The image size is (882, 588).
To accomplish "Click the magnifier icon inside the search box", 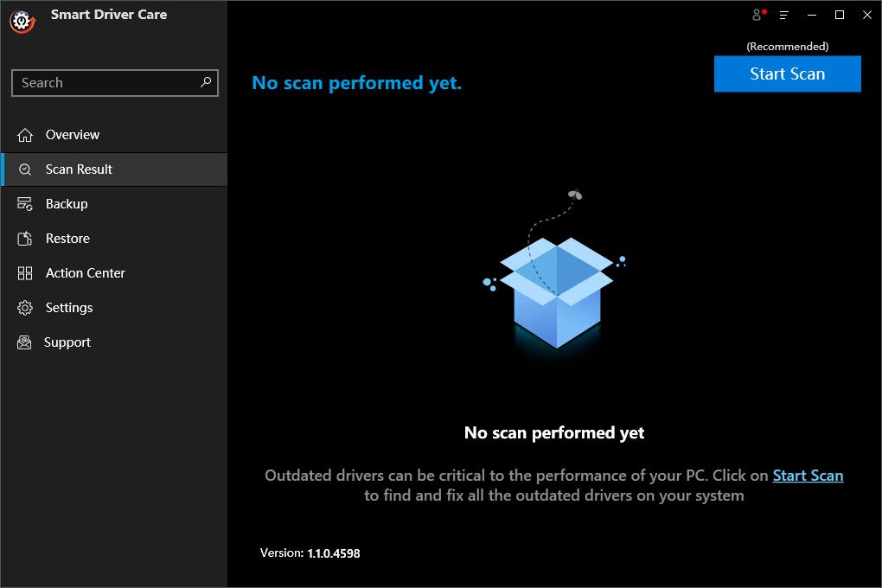I will pos(204,83).
